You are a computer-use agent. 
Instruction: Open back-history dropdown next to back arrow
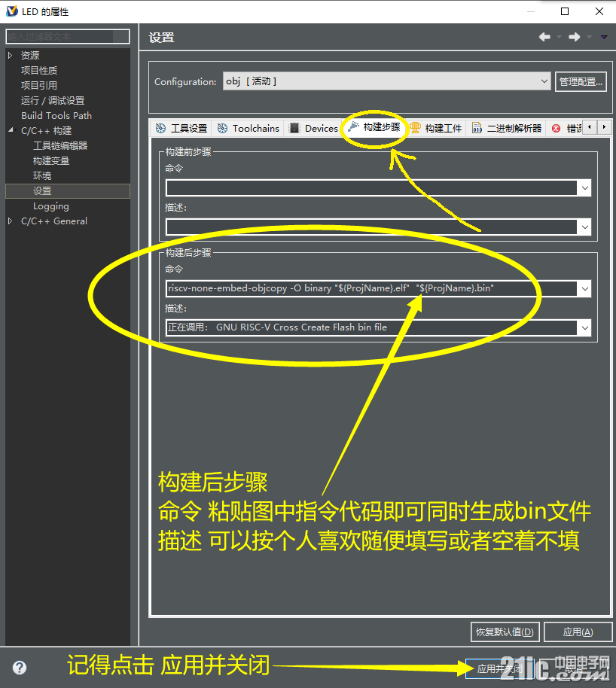click(559, 38)
